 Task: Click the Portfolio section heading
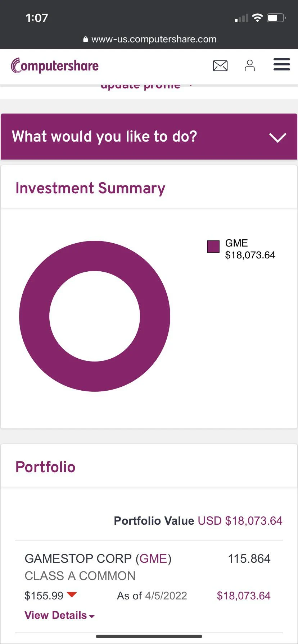pos(45,467)
